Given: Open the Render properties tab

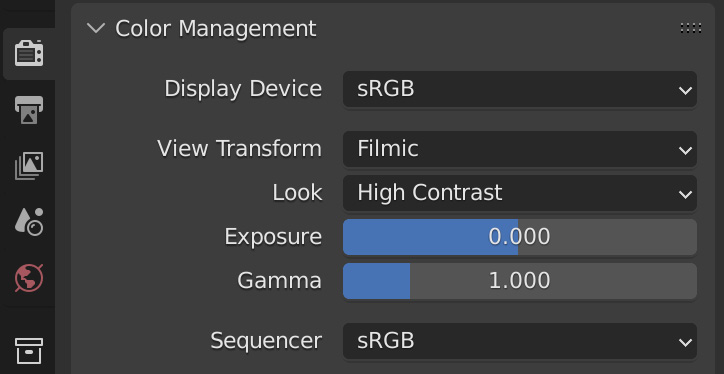Looking at the screenshot, I should 29,54.
